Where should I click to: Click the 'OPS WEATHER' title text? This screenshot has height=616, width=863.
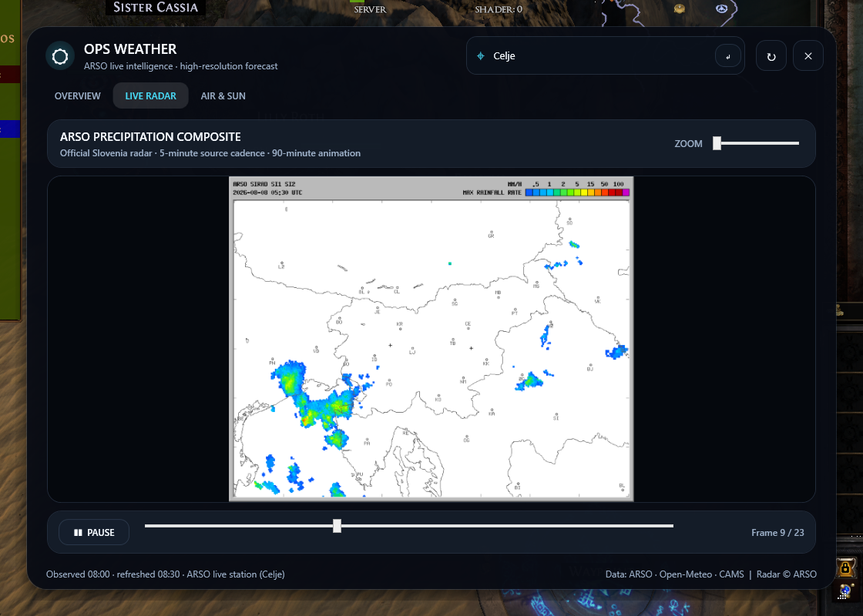point(130,49)
